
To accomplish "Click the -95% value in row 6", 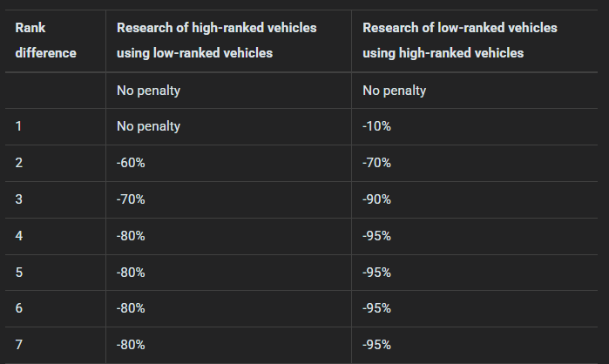I will [x=376, y=308].
